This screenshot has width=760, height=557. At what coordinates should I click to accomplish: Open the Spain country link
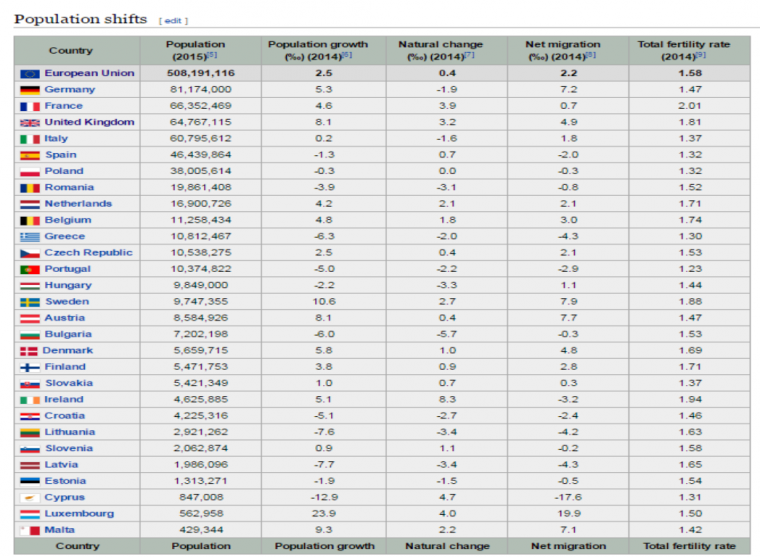coord(61,155)
